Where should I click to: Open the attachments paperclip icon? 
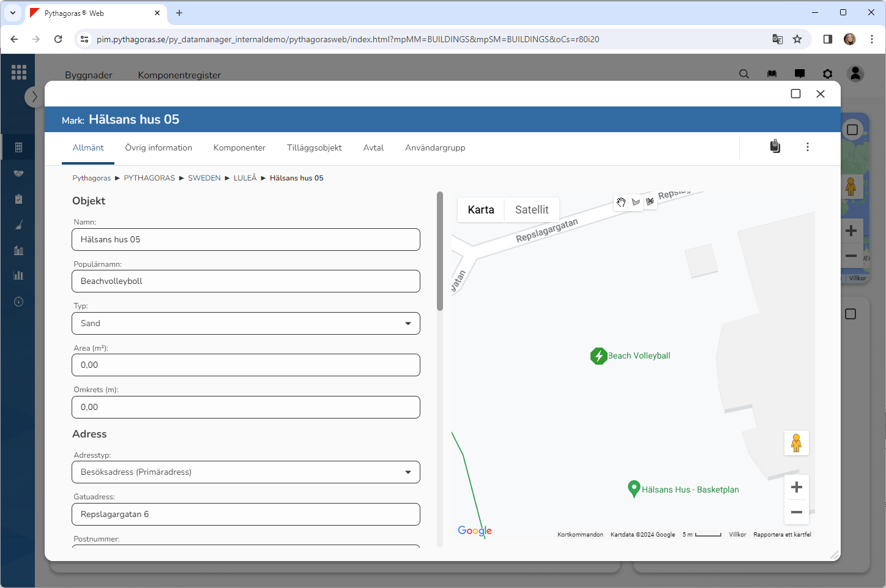pyautogui.click(x=775, y=147)
